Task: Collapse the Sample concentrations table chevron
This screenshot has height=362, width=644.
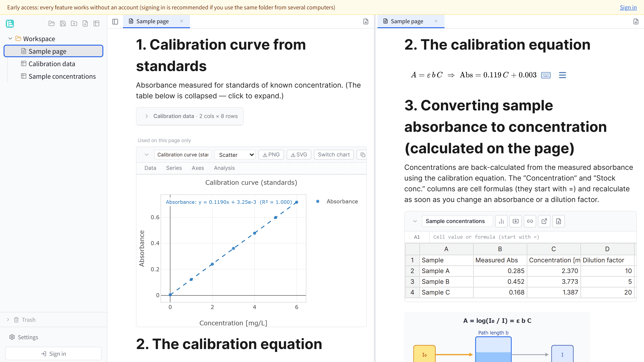Action: (415, 221)
